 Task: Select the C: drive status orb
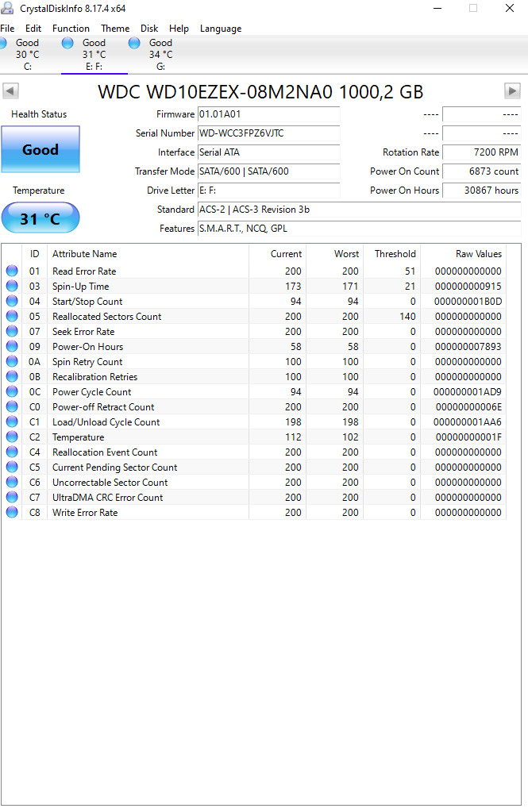[2, 43]
